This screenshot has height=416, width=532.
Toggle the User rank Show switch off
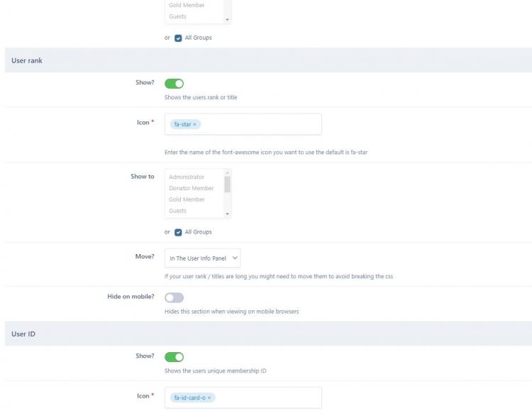click(x=174, y=83)
